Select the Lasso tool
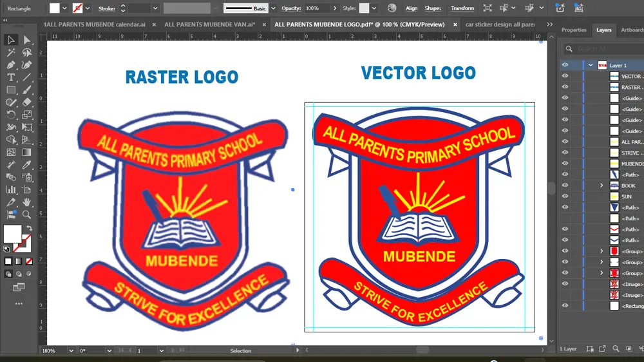Screen dimensions: 644x362 coord(26,53)
